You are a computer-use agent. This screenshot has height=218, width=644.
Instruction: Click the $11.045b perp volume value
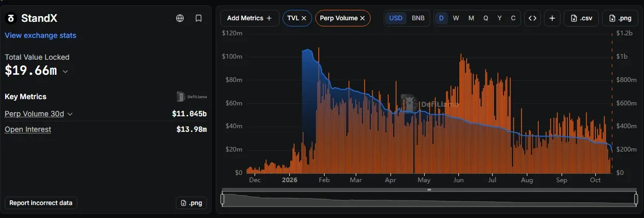click(x=189, y=114)
